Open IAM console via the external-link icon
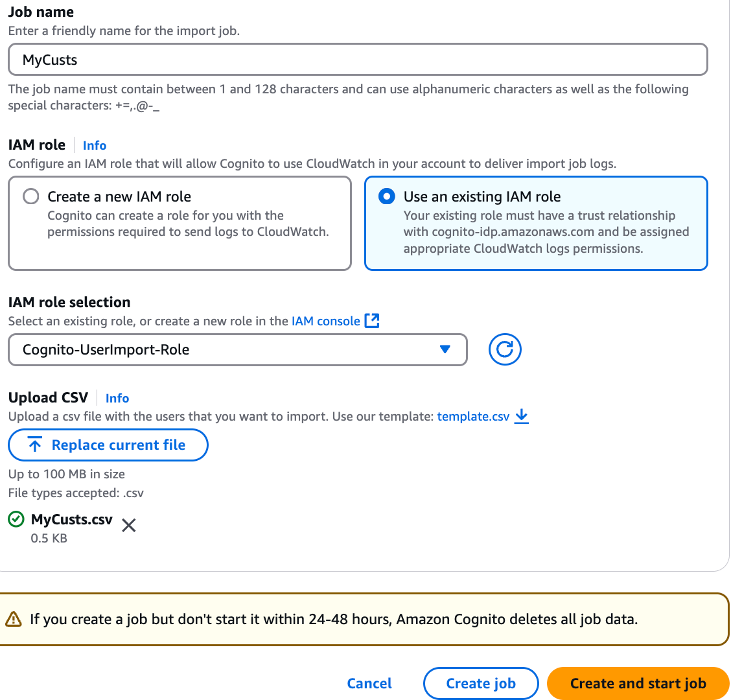 (x=373, y=320)
